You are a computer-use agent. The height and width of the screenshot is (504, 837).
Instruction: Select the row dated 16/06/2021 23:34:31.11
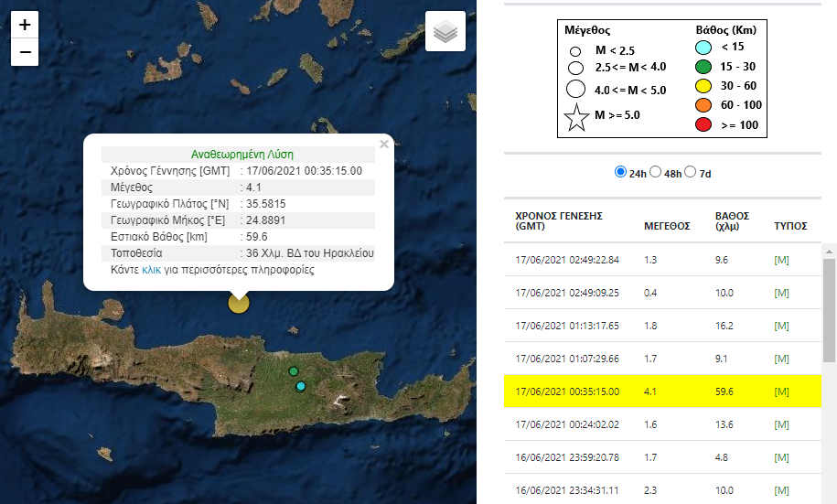click(662, 489)
